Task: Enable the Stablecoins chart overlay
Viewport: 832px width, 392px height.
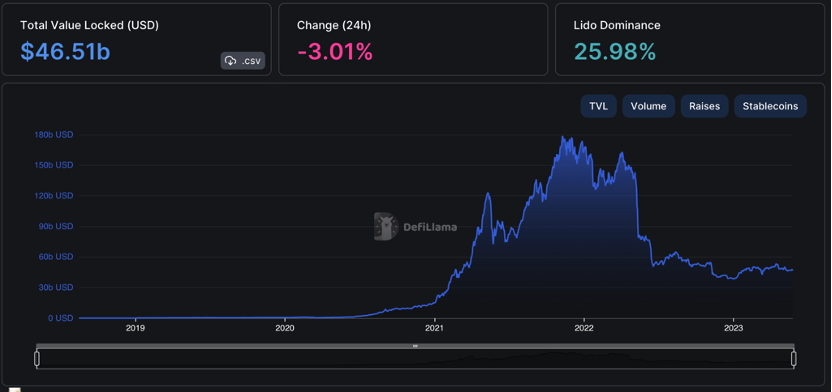Action: tap(770, 106)
